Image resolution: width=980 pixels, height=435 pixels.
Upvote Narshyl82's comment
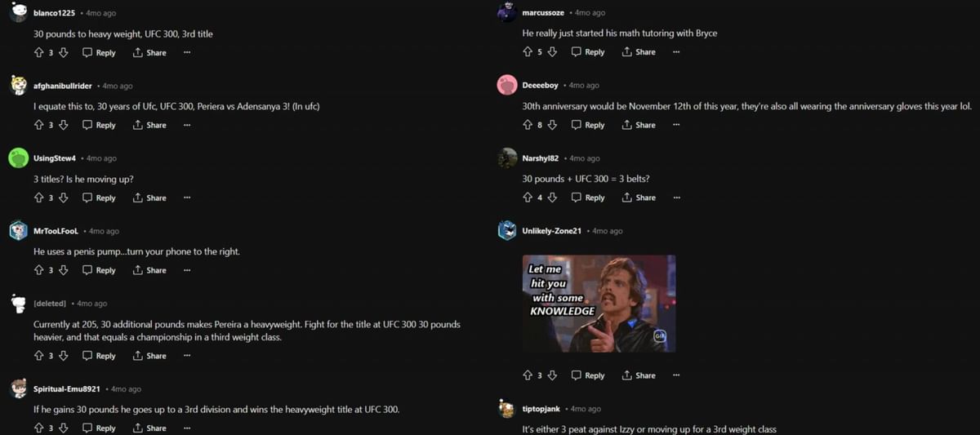tap(528, 198)
